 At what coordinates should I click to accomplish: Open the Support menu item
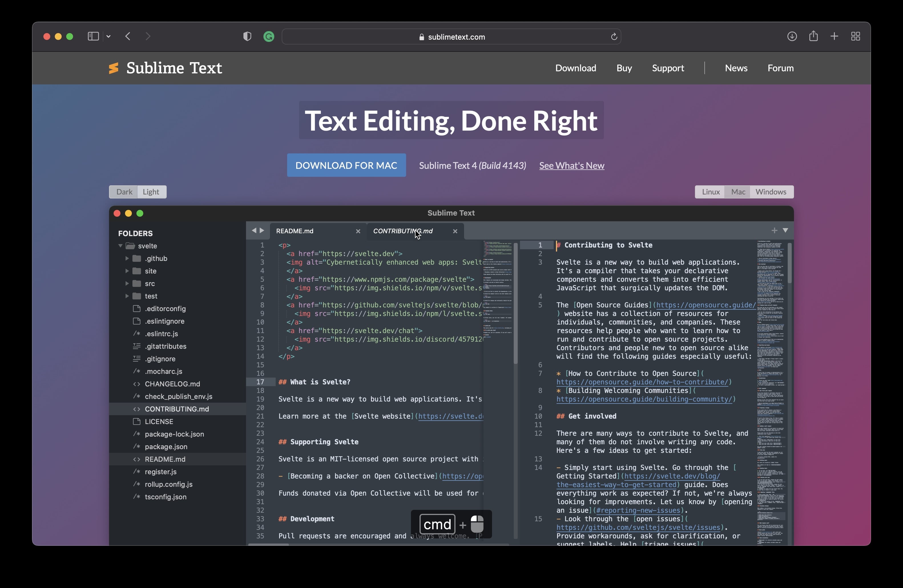(x=668, y=68)
